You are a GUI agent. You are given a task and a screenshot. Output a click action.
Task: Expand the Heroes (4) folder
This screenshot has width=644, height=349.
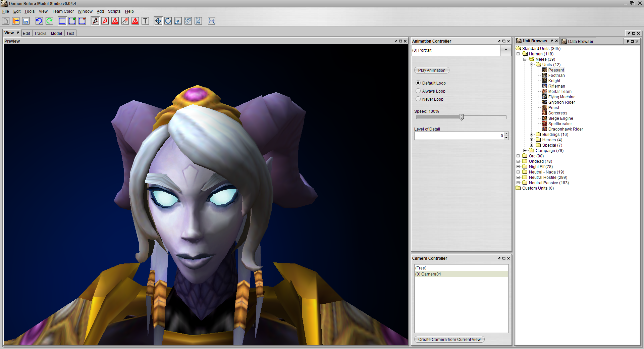click(532, 140)
